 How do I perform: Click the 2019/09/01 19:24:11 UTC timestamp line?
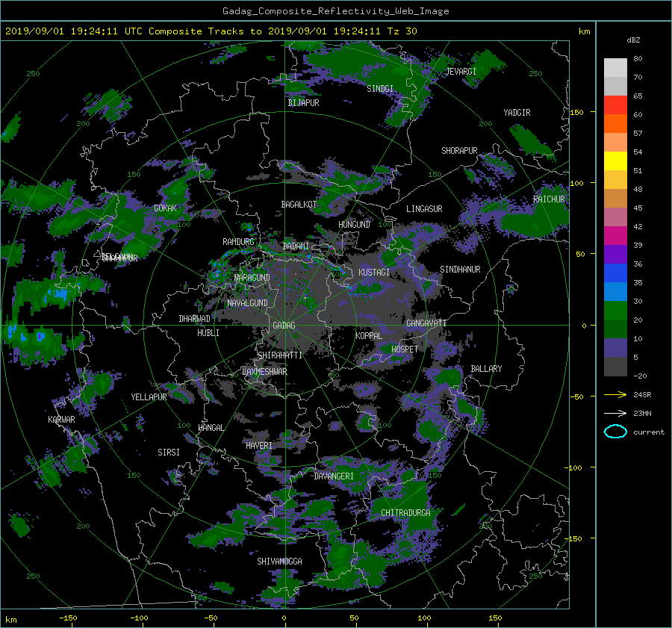211,31
